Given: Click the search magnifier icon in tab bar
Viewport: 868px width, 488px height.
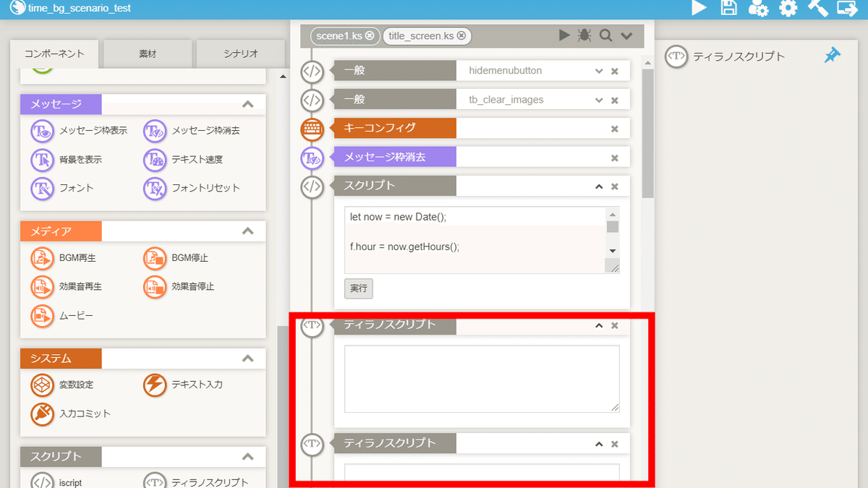Looking at the screenshot, I should pos(605,35).
